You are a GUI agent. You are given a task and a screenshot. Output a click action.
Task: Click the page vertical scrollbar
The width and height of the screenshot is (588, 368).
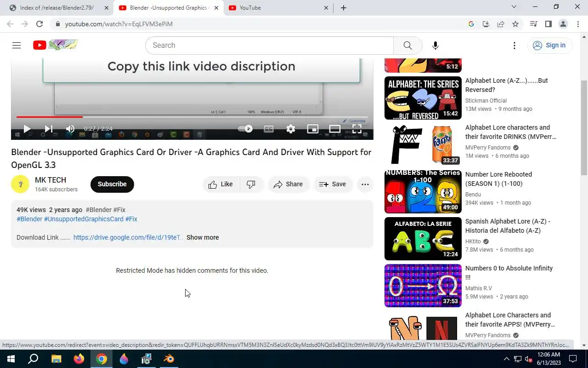point(584,128)
